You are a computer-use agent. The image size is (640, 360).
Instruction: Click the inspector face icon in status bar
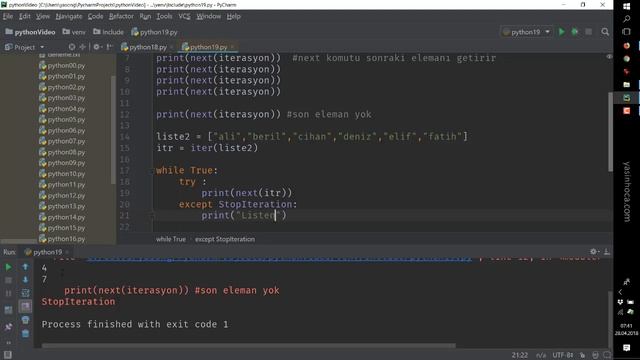595,355
